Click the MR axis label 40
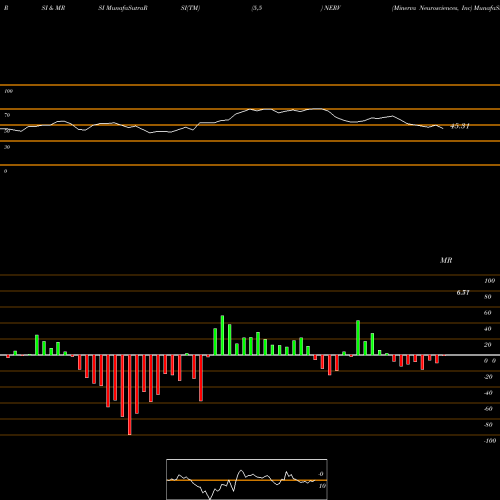The image size is (500, 500). click(x=487, y=329)
